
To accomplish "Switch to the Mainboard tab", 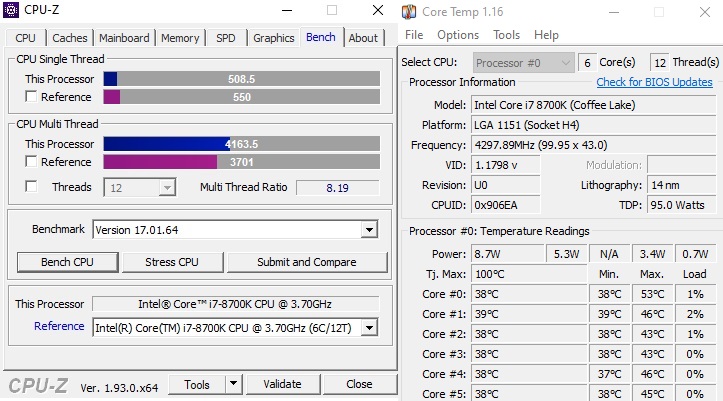I will [x=124, y=38].
